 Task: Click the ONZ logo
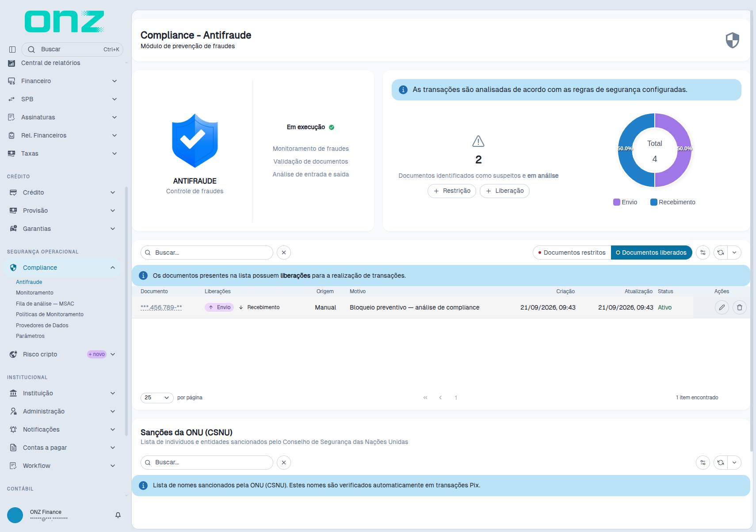pos(65,22)
